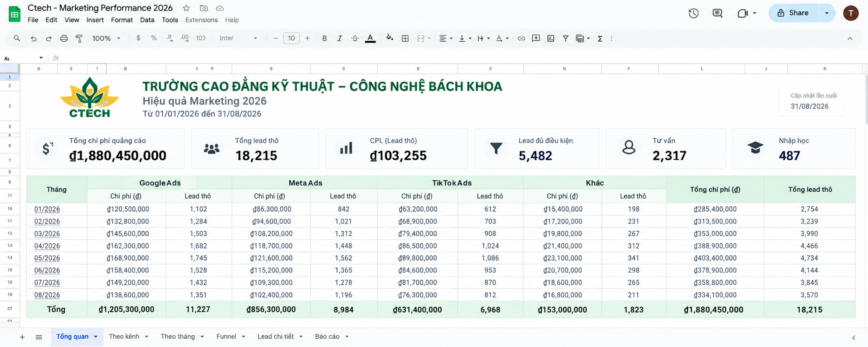
Task: Switch to Lead chi tiết sheet tab
Action: pos(275,336)
